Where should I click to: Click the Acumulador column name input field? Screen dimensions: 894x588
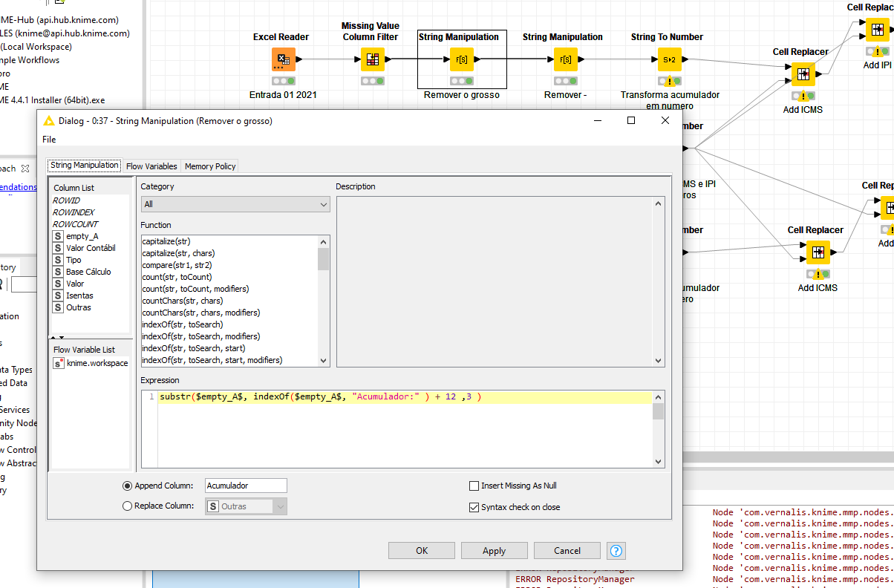pyautogui.click(x=245, y=485)
